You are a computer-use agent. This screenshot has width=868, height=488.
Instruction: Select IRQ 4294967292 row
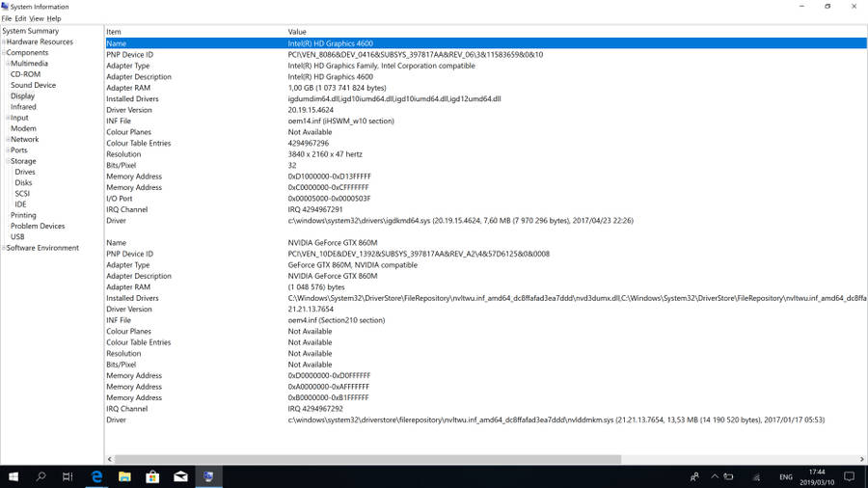point(486,408)
